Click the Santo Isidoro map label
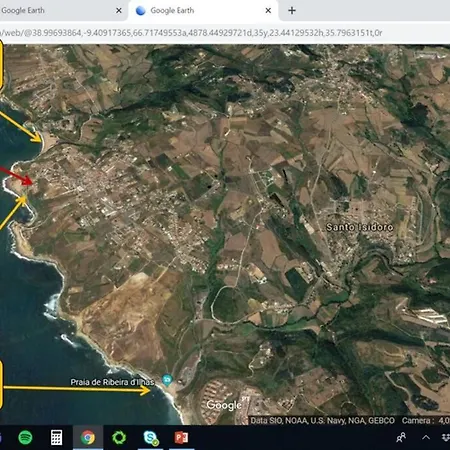450x450 pixels. tap(359, 227)
